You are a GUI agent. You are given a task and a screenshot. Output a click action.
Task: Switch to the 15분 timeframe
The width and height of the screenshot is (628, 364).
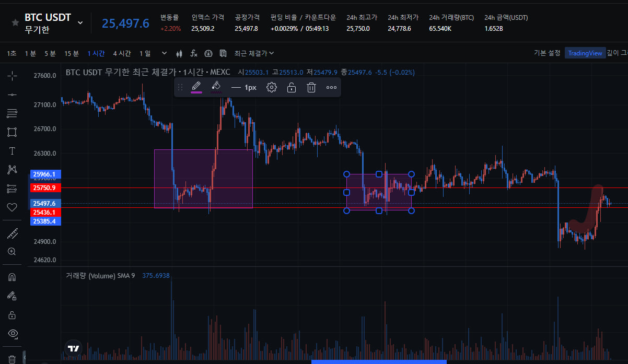[72, 53]
